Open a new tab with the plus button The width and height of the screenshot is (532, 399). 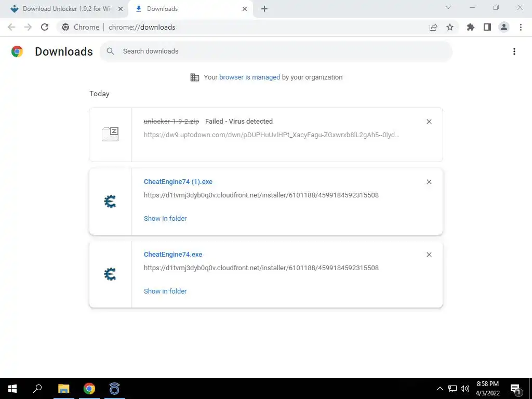[264, 9]
